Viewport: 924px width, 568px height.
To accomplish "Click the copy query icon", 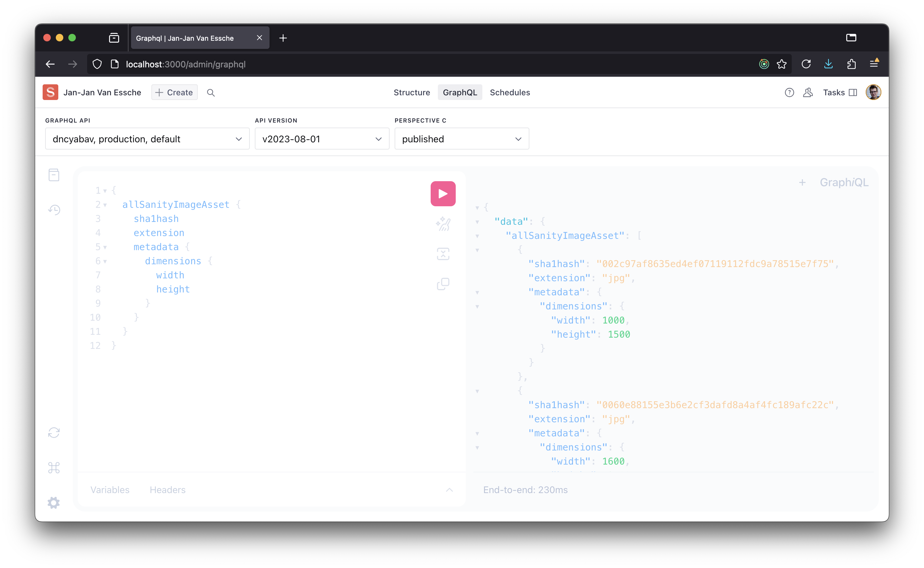I will (443, 284).
